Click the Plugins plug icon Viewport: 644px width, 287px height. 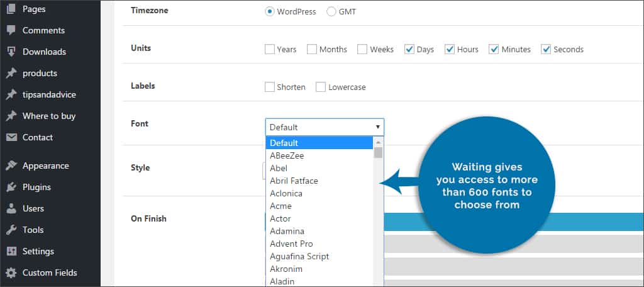pyautogui.click(x=11, y=188)
